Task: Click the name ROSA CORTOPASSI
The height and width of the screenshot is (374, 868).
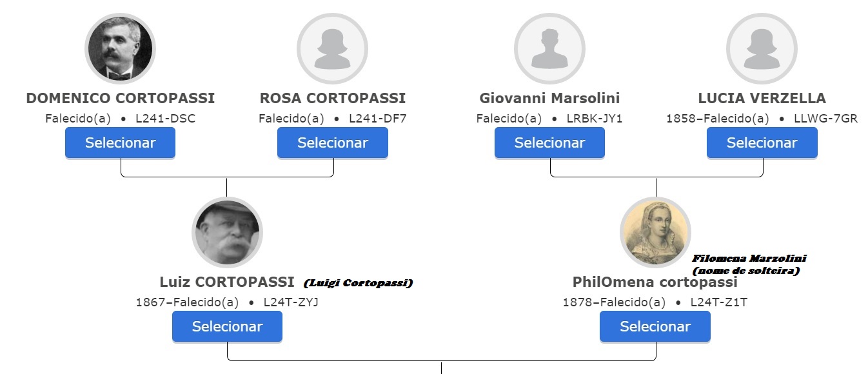Action: 332,98
